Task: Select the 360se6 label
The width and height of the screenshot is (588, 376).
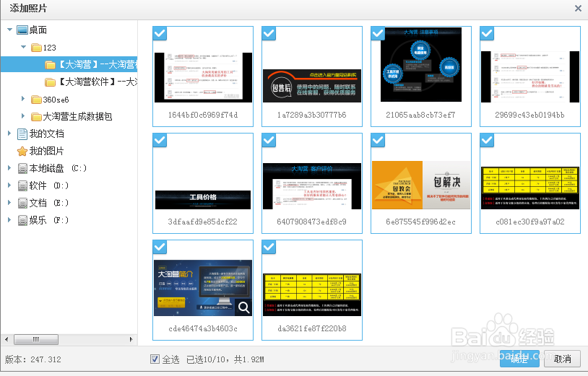Action: pos(56,100)
